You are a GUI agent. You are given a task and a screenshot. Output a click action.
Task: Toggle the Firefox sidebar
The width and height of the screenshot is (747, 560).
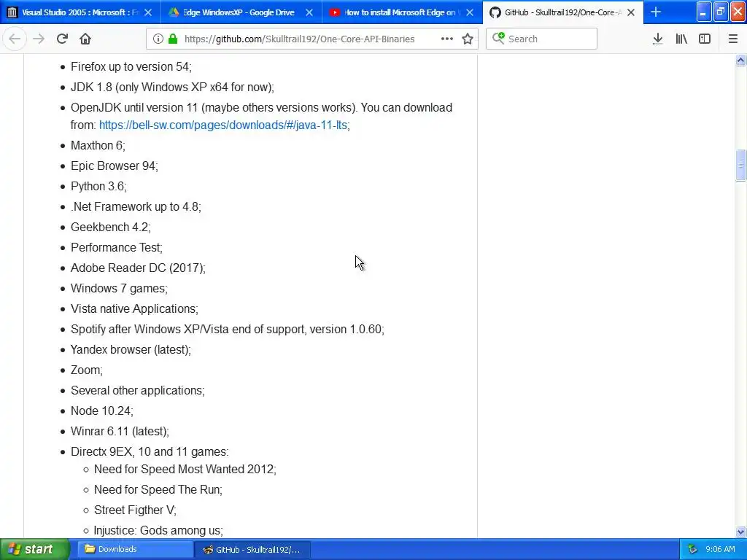(x=705, y=39)
